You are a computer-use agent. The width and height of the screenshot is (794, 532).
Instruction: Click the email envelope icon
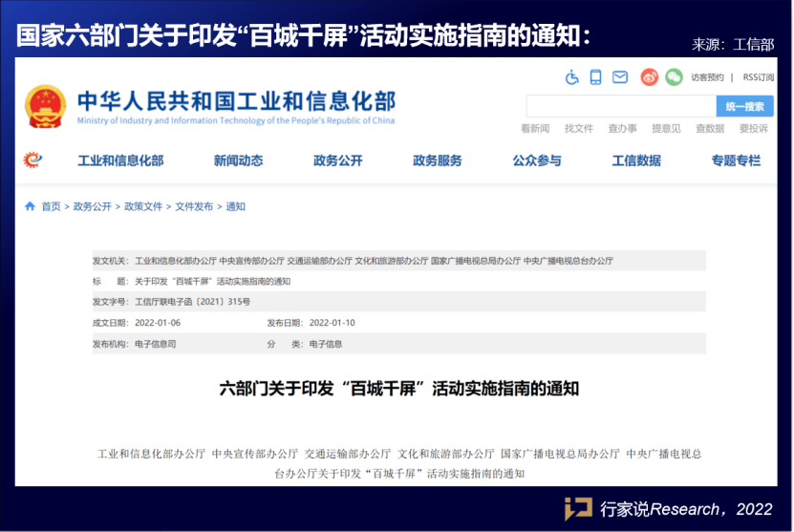pos(620,77)
